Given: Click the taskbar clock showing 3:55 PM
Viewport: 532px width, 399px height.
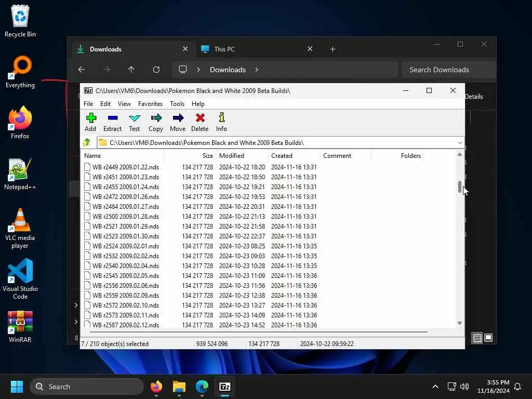Looking at the screenshot, I should [x=494, y=387].
